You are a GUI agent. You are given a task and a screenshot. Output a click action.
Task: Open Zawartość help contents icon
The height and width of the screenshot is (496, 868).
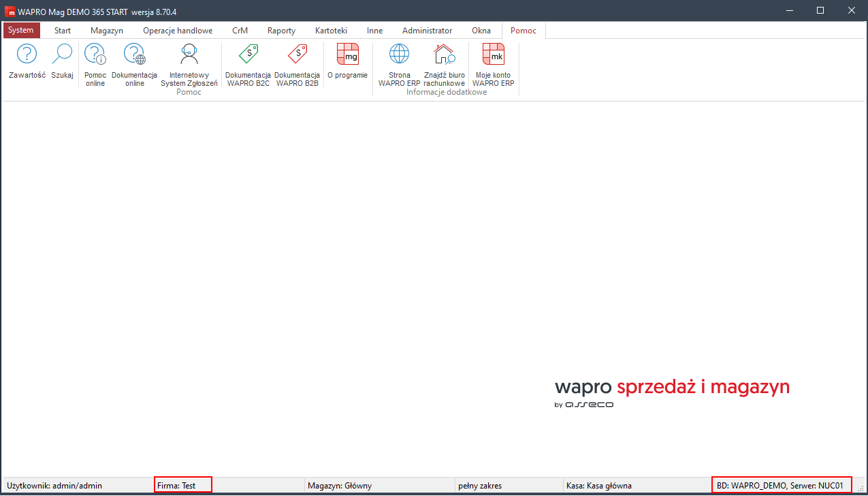point(27,55)
